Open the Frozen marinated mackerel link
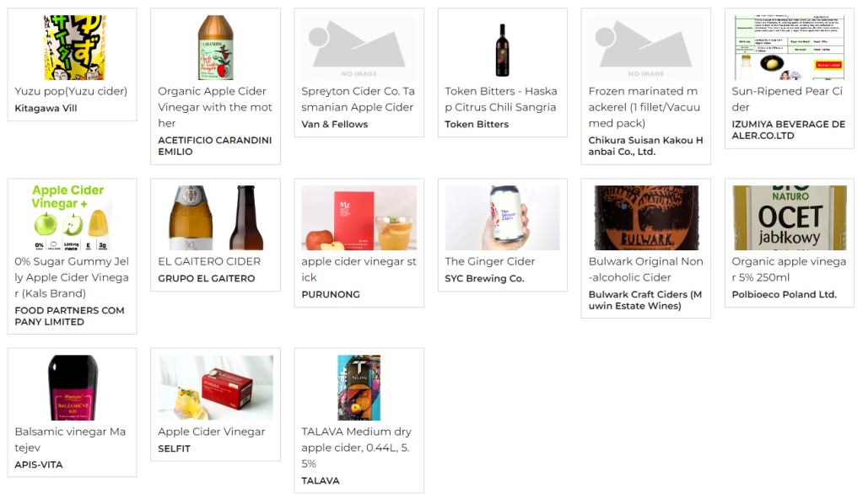The image size is (863, 504). tap(644, 107)
